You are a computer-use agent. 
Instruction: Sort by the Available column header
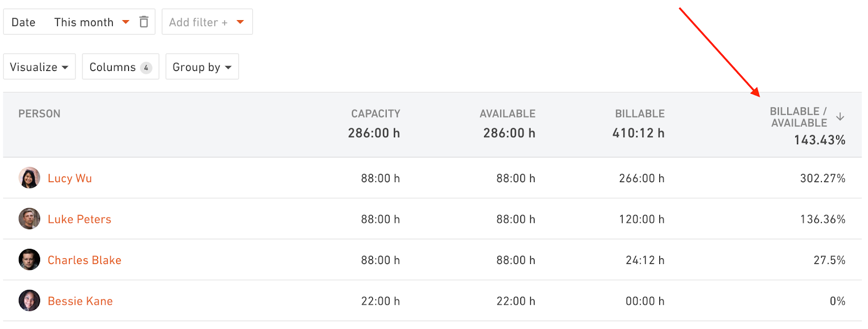coord(507,114)
